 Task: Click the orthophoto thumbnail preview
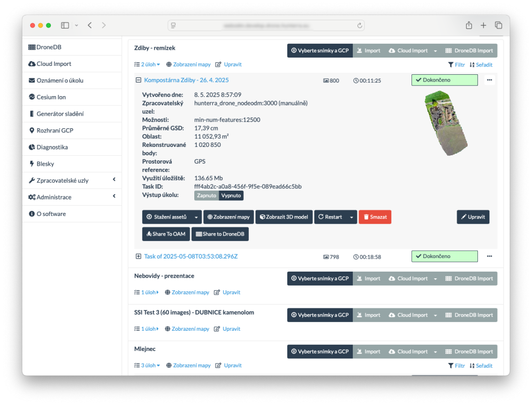click(x=445, y=123)
